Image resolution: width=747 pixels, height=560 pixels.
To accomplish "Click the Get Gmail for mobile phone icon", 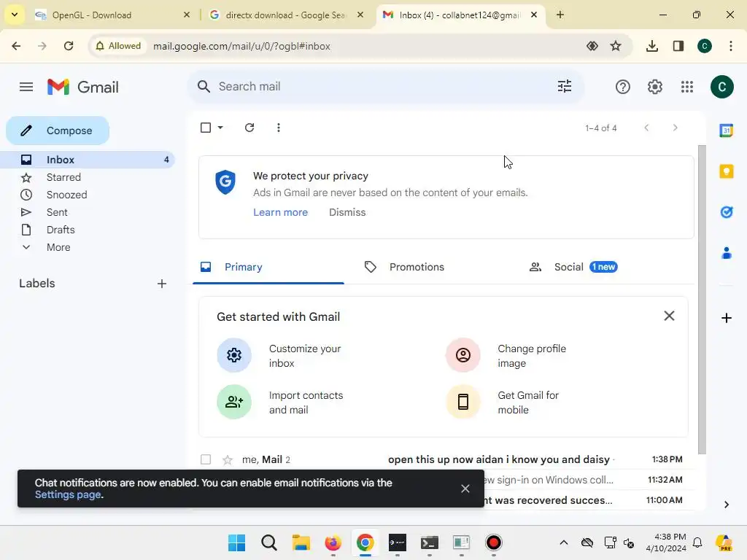I will tap(463, 402).
